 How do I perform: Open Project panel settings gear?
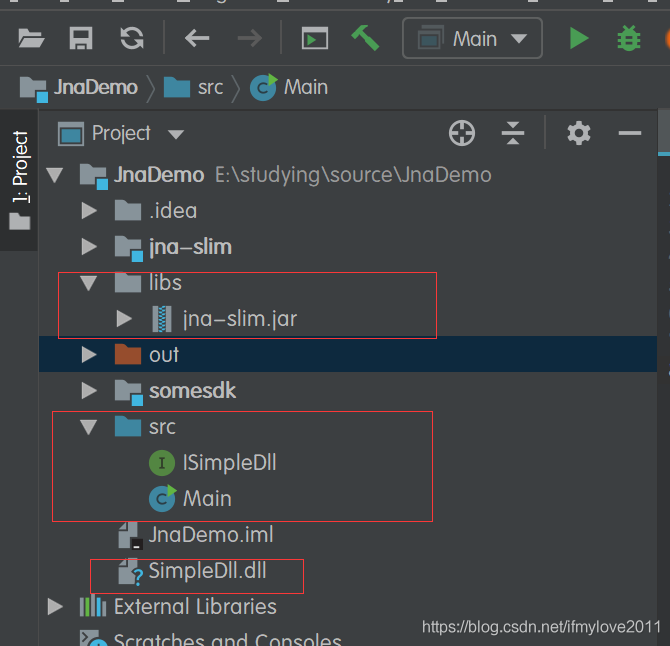coord(579,133)
